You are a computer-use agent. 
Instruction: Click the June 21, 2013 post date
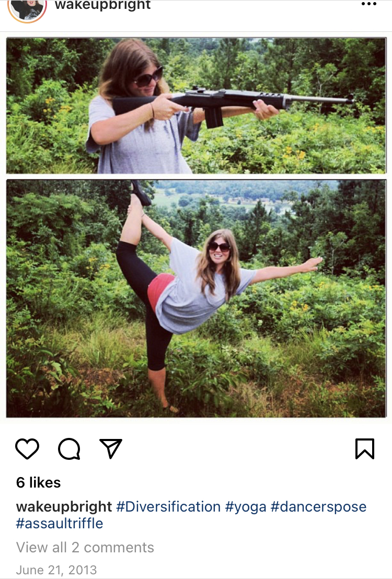tap(56, 570)
